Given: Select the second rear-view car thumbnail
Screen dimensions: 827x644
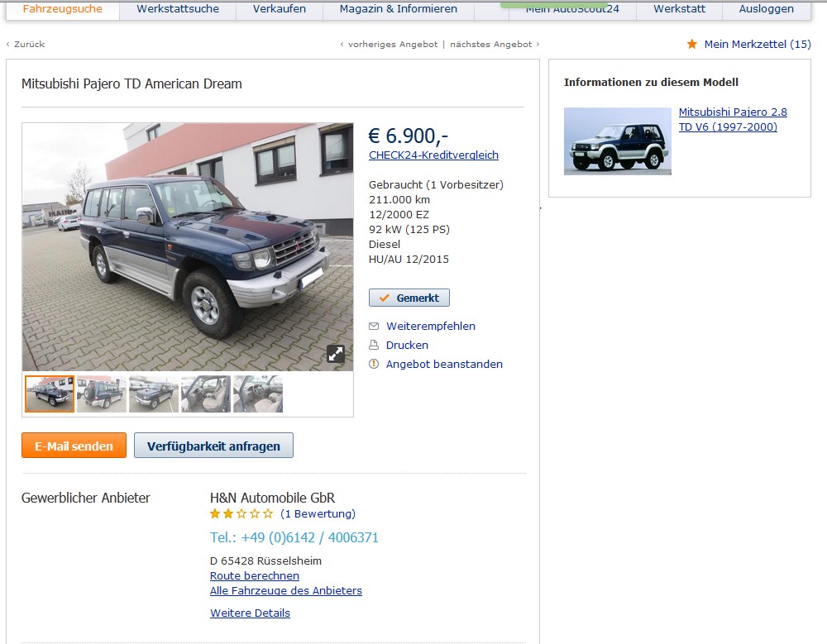Looking at the screenshot, I should coord(101,394).
